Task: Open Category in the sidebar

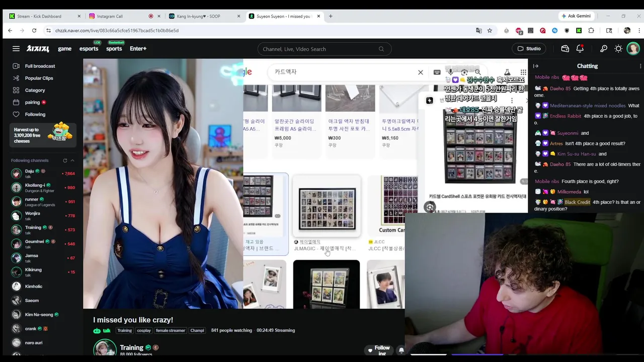Action: pos(43,90)
